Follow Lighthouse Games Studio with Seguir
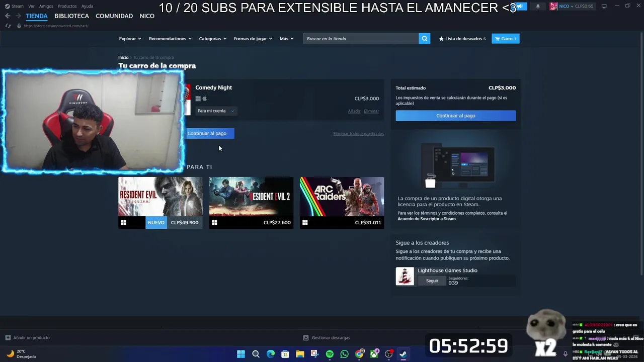Viewport: 644px width, 362px height. [432, 281]
